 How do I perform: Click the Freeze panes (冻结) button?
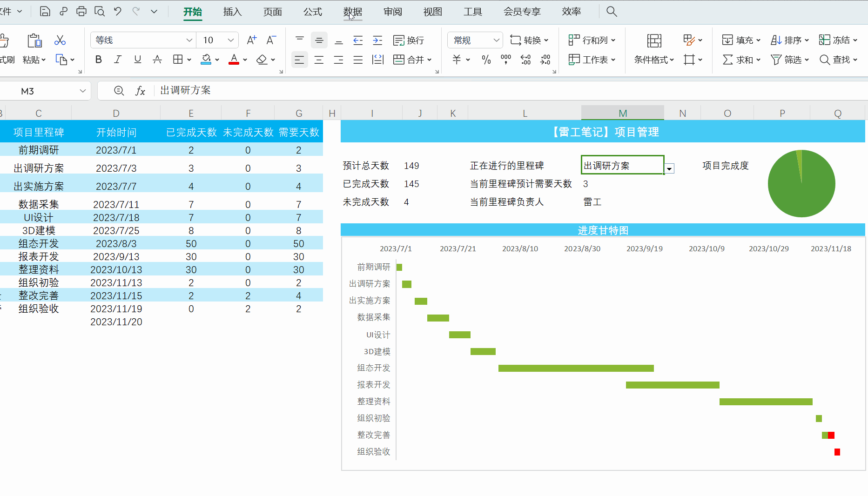click(838, 40)
